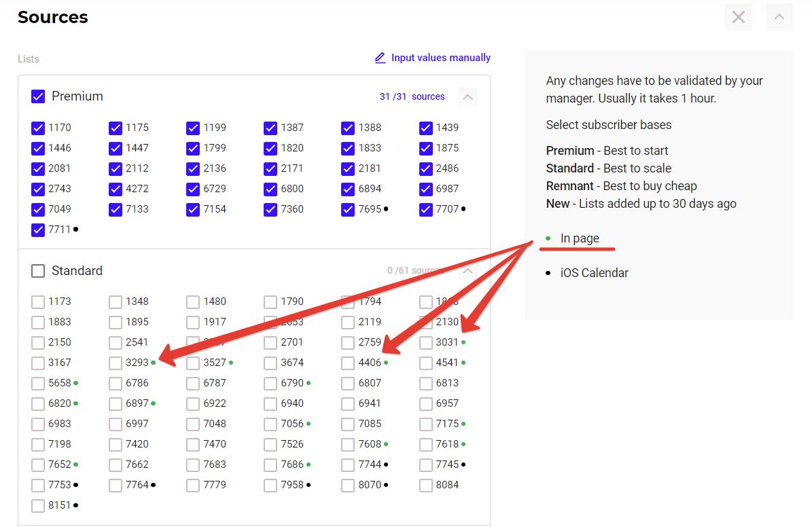Click the Premium list title
812x527 pixels.
click(x=77, y=96)
